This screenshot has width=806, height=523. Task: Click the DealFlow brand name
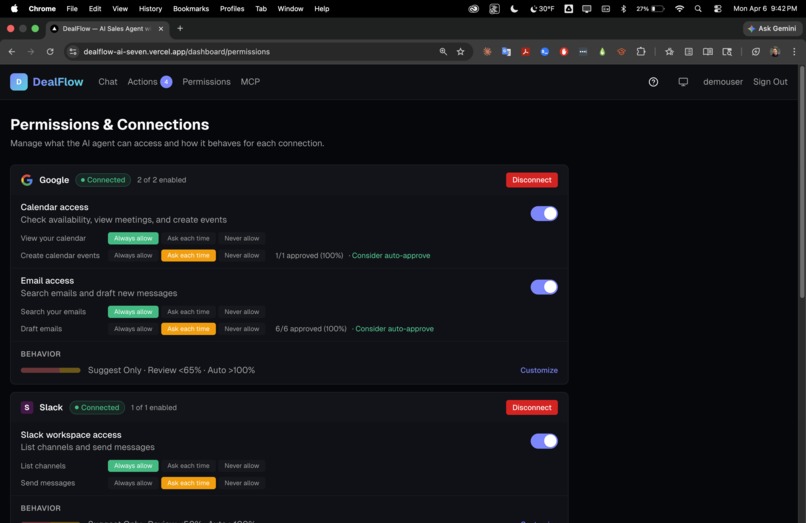[x=58, y=82]
